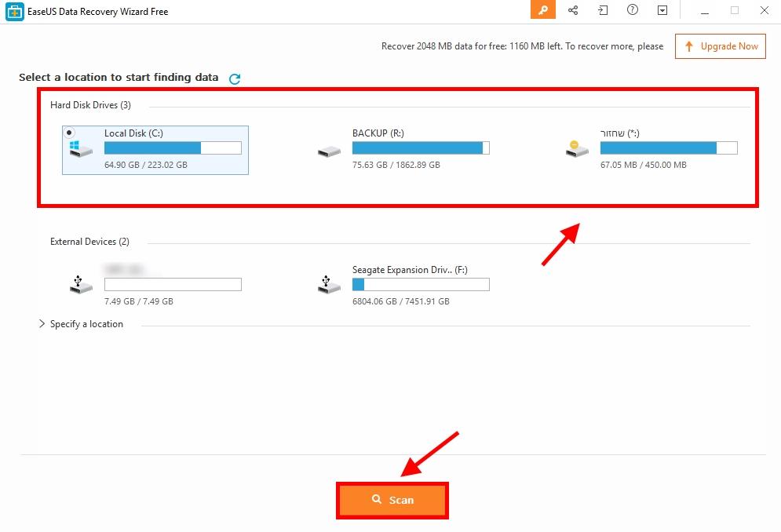This screenshot has width=781, height=532.
Task: Open the dropdown menu icon in title bar
Action: tap(662, 10)
